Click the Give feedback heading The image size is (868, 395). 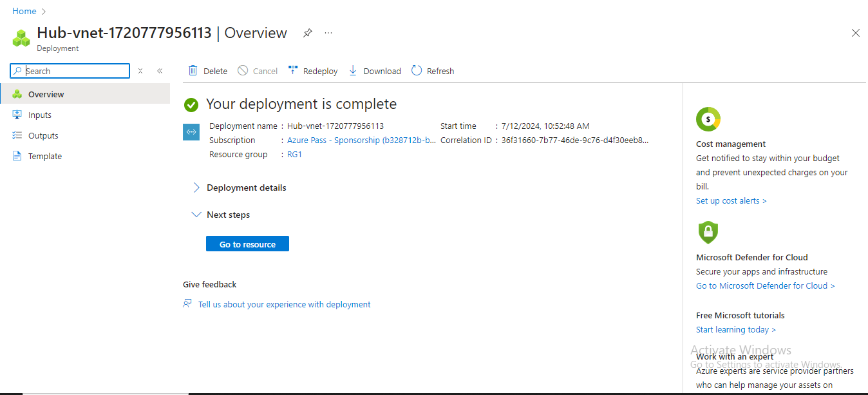(x=209, y=284)
